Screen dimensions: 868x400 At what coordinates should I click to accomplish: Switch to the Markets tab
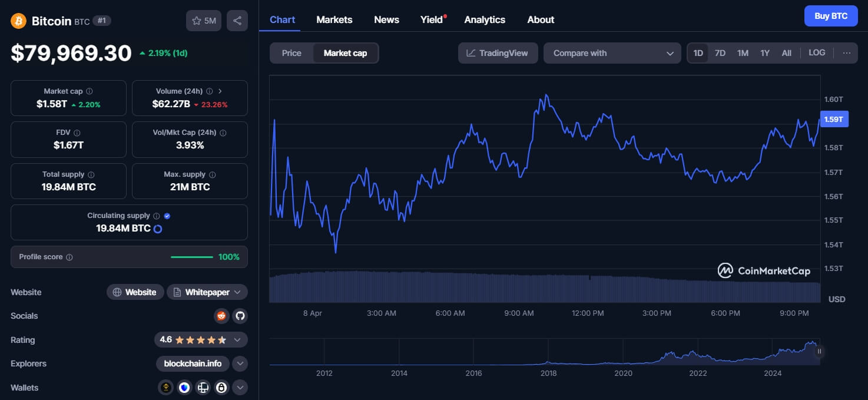334,19
